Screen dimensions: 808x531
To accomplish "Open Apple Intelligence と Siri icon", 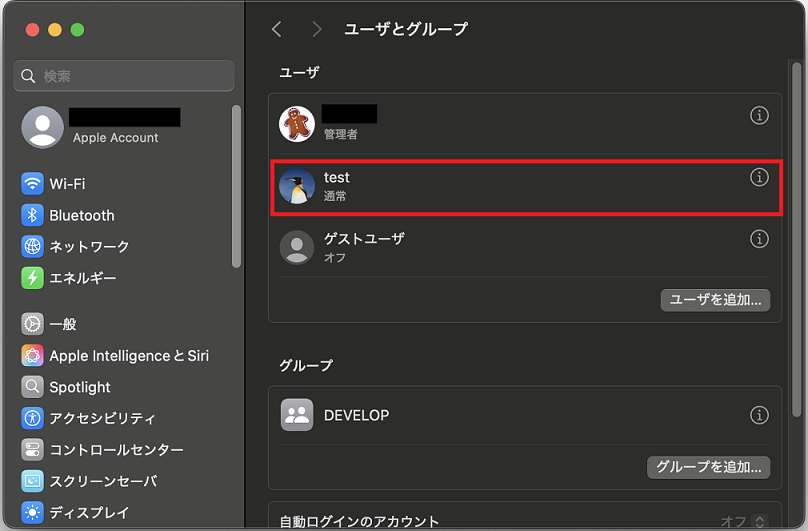I will (32, 355).
